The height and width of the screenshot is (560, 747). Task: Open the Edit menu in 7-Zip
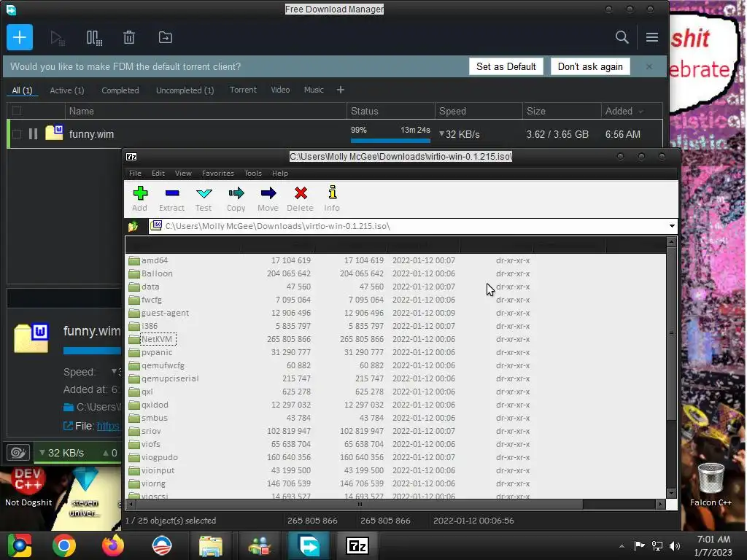tap(158, 174)
